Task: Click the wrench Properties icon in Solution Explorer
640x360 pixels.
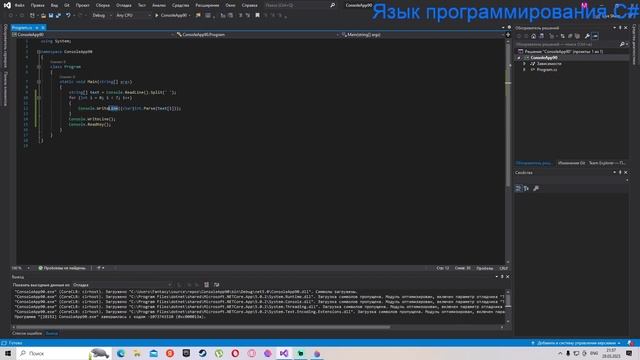Action: point(587,36)
